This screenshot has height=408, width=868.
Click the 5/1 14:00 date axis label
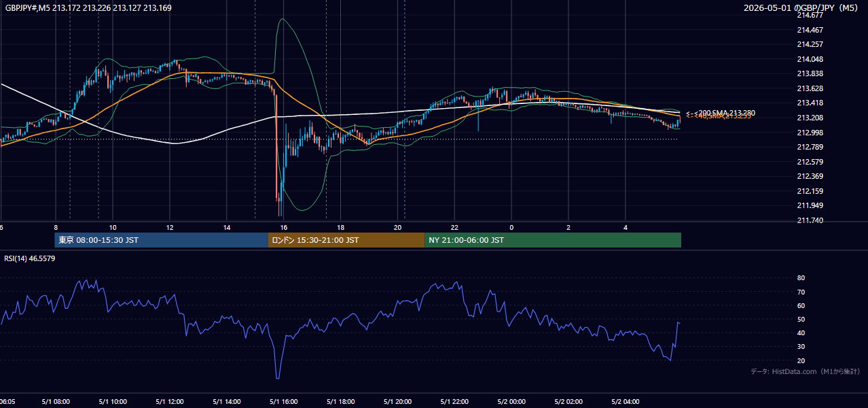coord(227,402)
